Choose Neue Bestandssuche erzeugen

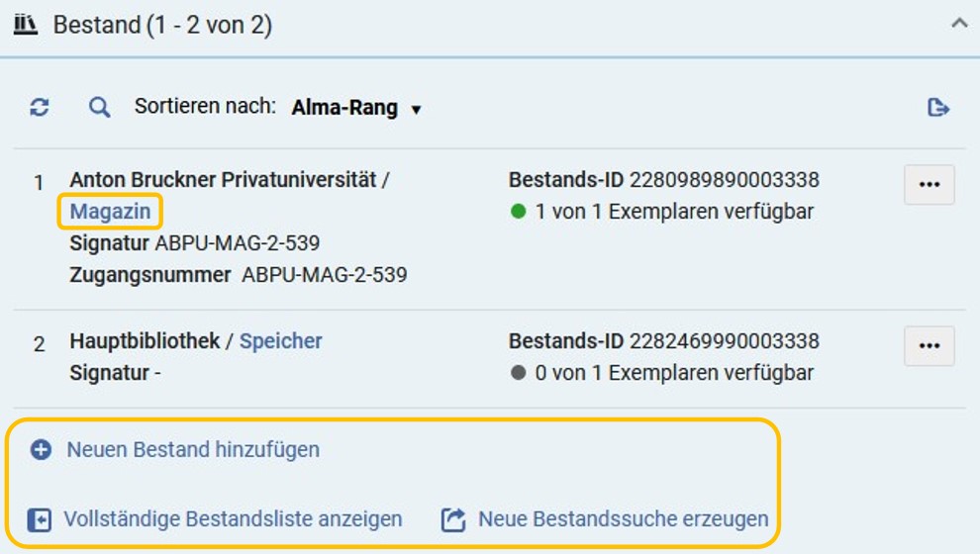[x=623, y=519]
